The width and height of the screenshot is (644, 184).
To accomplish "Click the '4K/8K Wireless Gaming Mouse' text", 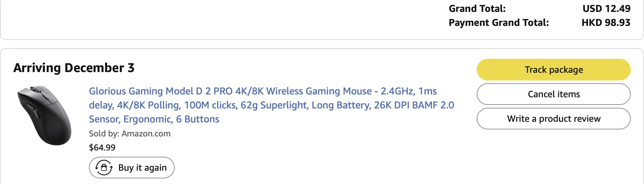I will [x=303, y=91].
